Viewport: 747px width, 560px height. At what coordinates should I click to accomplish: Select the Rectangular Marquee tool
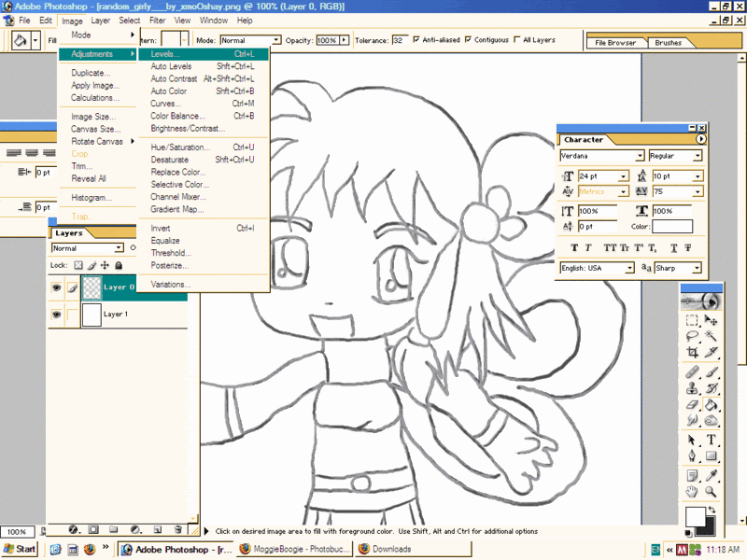692,320
